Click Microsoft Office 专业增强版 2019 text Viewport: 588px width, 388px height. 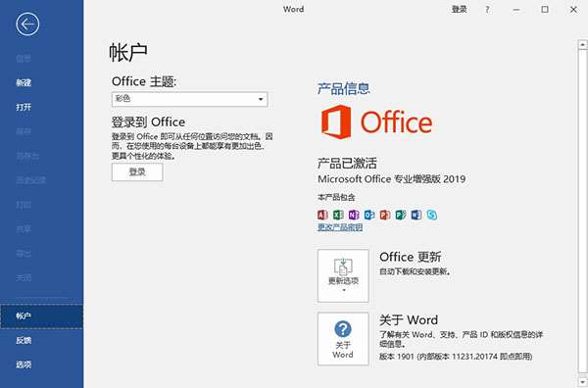(392, 179)
